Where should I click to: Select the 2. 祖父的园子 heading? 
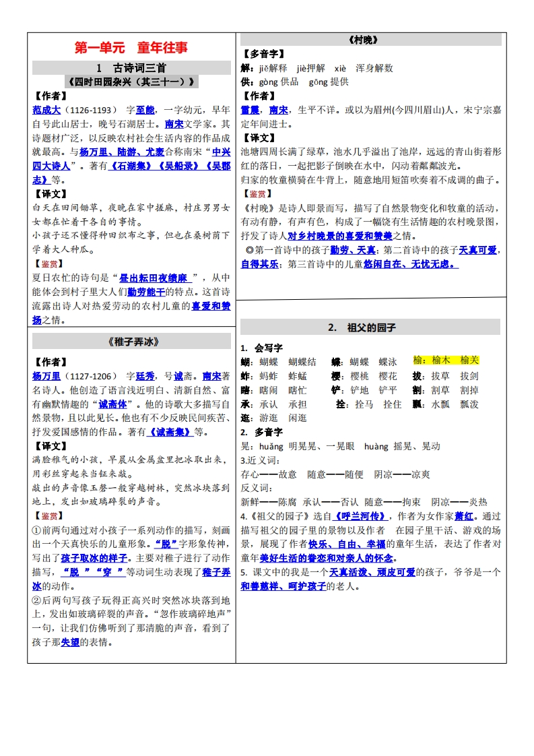coord(370,327)
